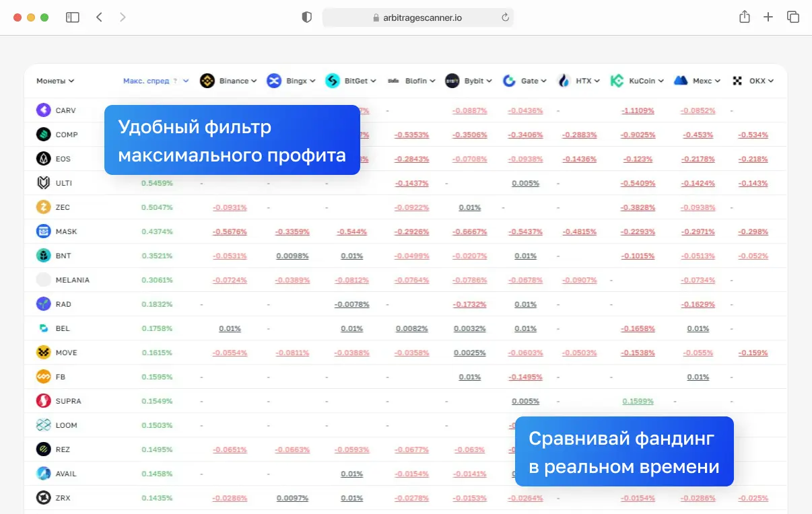Open the Gate column dropdown chevron
Viewport: 812px width, 514px height.
[x=544, y=81]
